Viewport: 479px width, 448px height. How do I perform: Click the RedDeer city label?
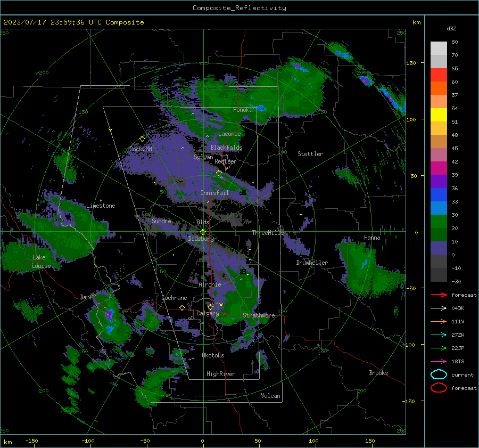pos(226,161)
